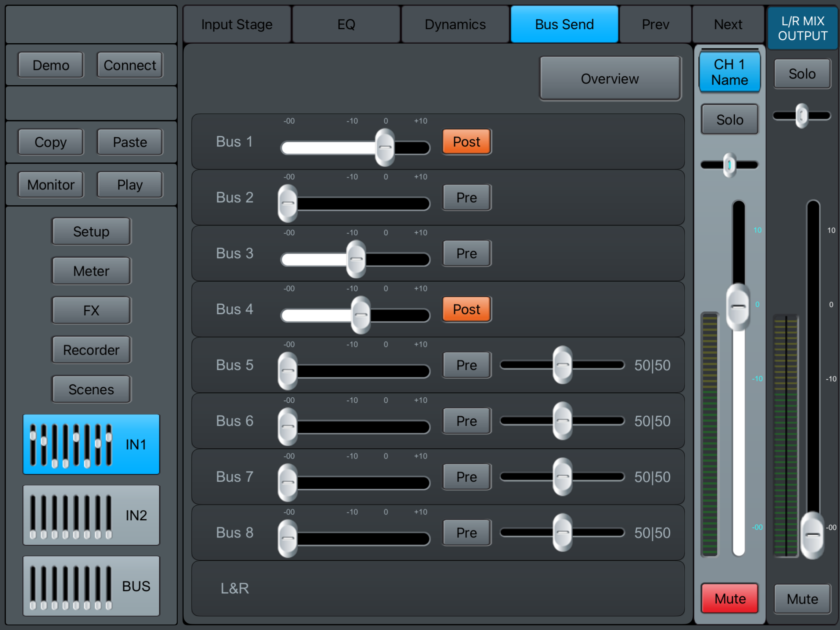Click the L/R mix output fader knob
Viewport: 840px width, 630px height.
tap(812, 535)
